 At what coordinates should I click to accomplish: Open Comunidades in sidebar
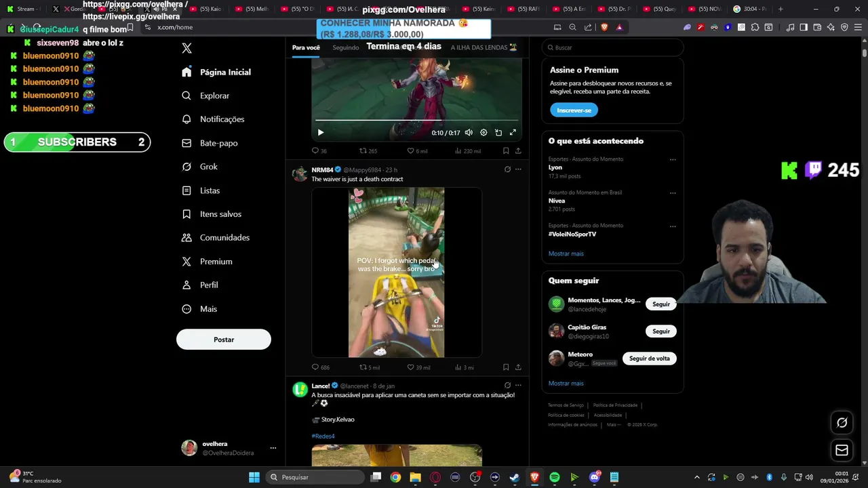[x=216, y=238]
